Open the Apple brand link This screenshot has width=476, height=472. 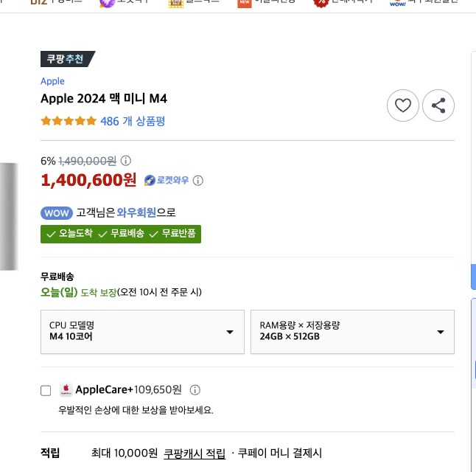click(x=52, y=81)
